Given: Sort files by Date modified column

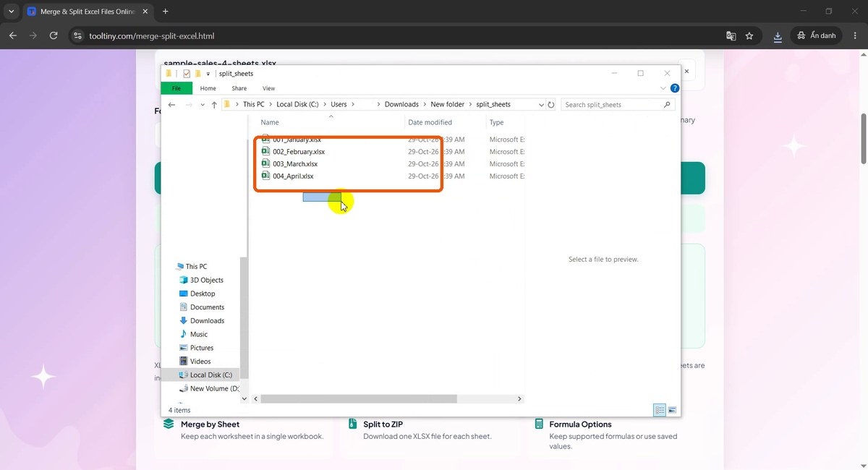Looking at the screenshot, I should (x=430, y=122).
